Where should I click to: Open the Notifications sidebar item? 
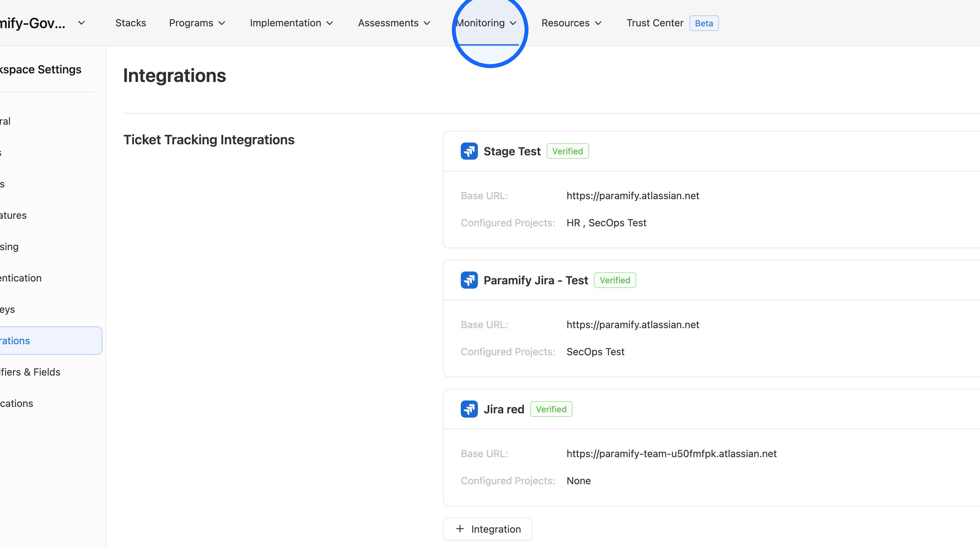tap(16, 403)
